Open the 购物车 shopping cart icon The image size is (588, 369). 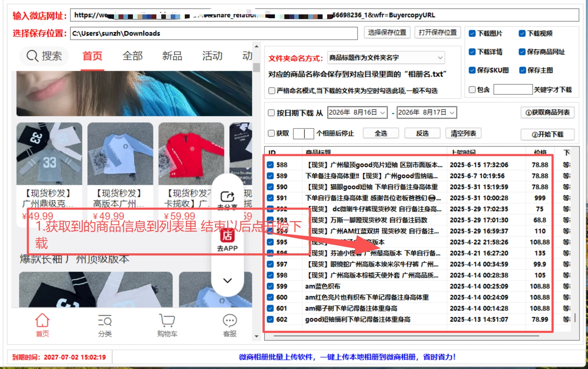pyautogui.click(x=167, y=320)
